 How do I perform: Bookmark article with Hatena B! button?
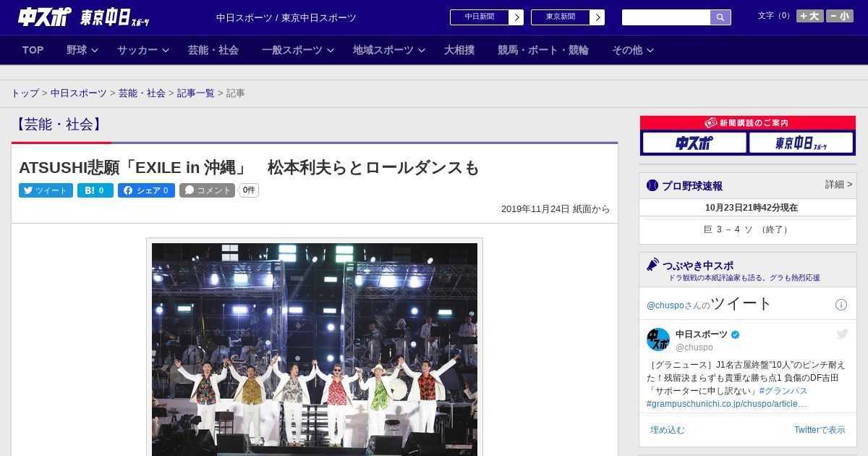point(95,190)
